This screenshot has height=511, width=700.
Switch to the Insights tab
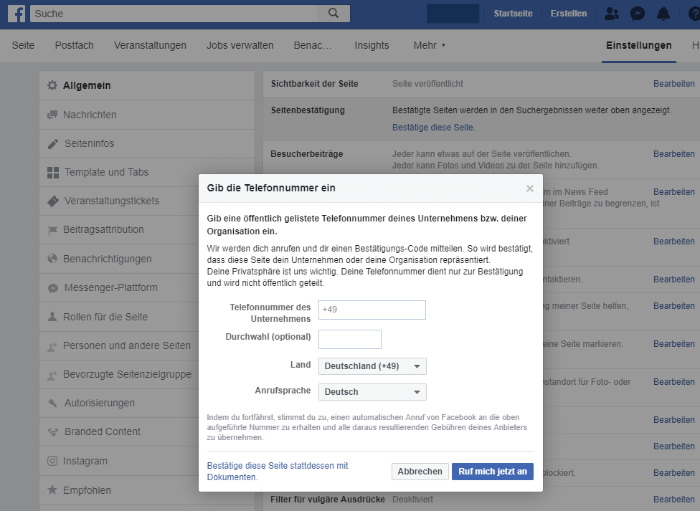click(372, 46)
